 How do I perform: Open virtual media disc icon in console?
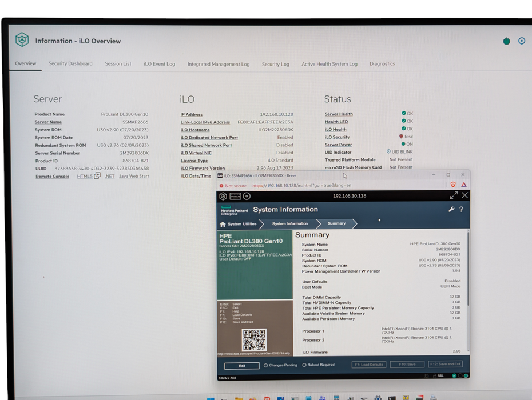point(247,196)
